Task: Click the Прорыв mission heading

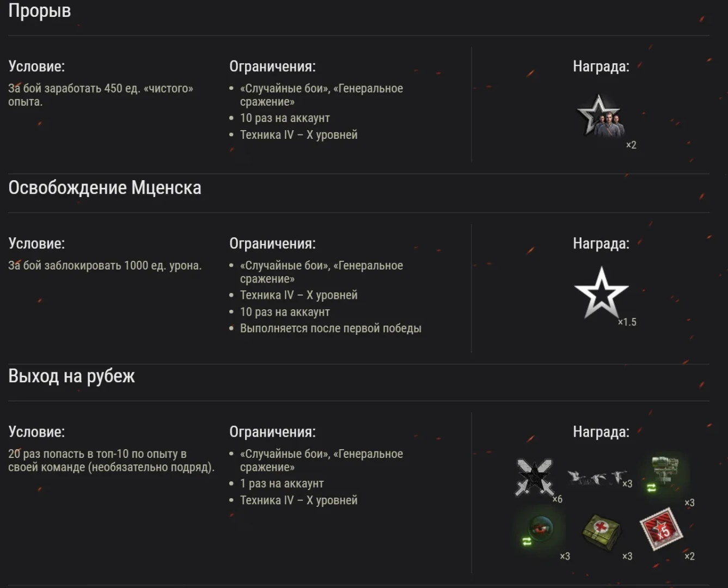Action: click(x=39, y=11)
